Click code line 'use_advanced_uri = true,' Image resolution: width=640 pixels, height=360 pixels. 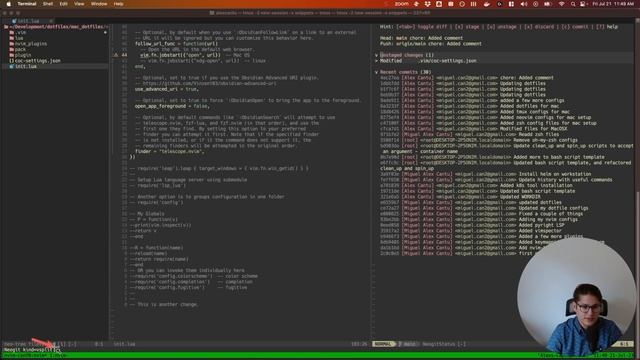pos(167,89)
